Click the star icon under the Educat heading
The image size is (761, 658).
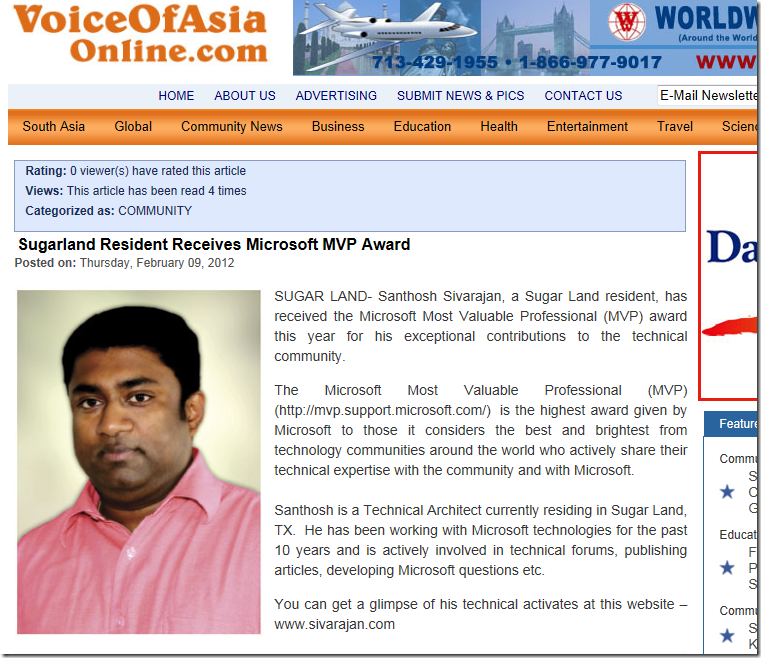(x=727, y=567)
